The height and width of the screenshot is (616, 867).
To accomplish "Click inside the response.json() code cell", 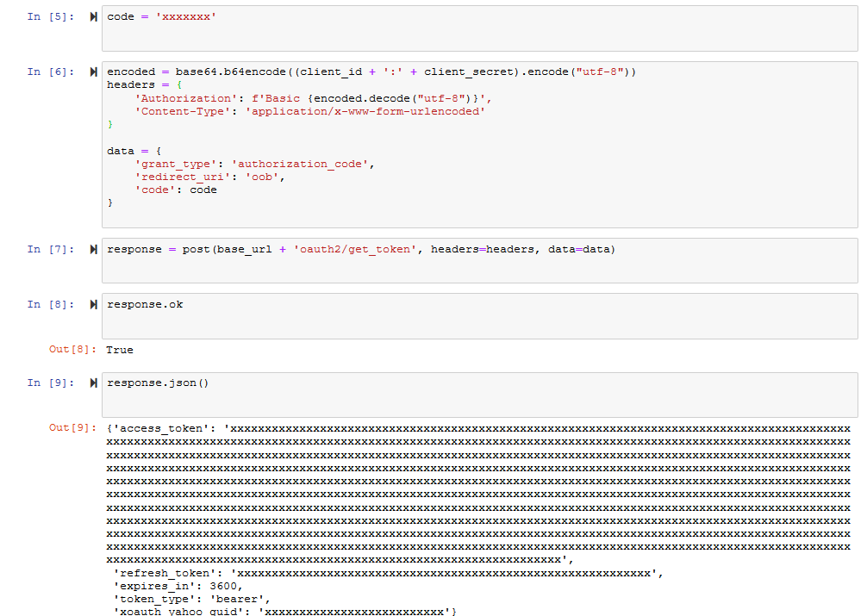I will click(215, 383).
